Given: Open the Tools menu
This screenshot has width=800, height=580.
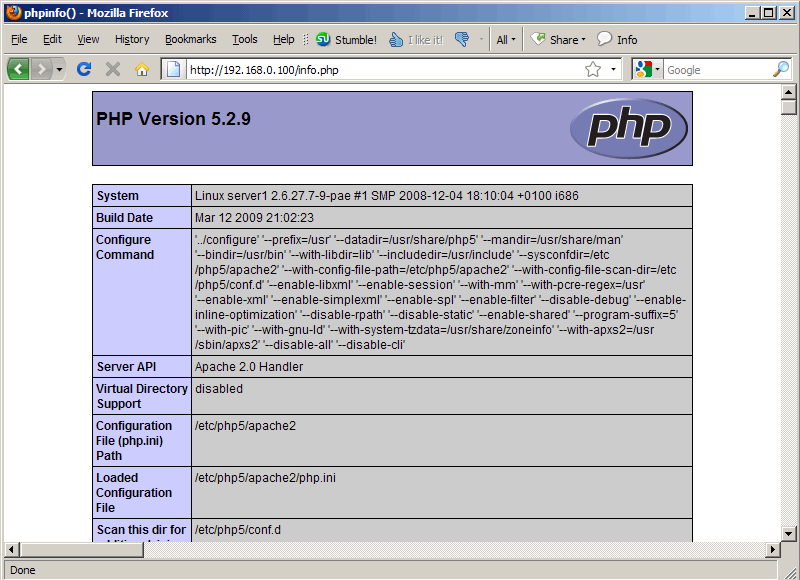Looking at the screenshot, I should tap(244, 39).
